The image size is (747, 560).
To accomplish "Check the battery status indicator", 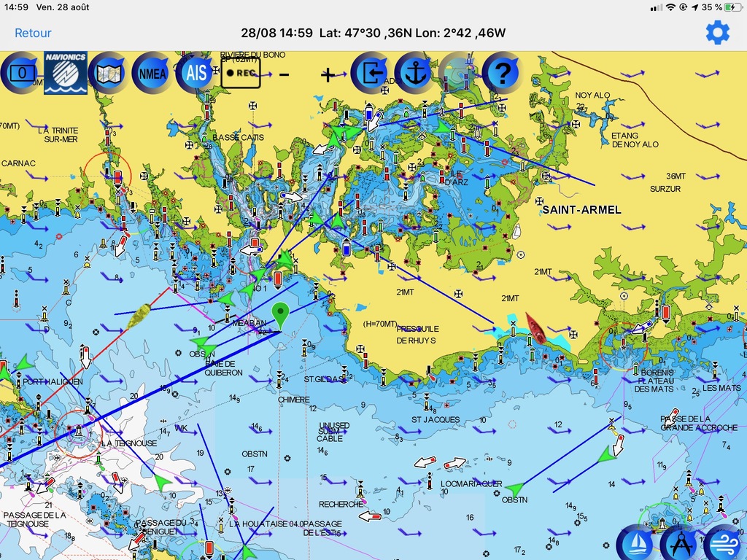I will [731, 7].
